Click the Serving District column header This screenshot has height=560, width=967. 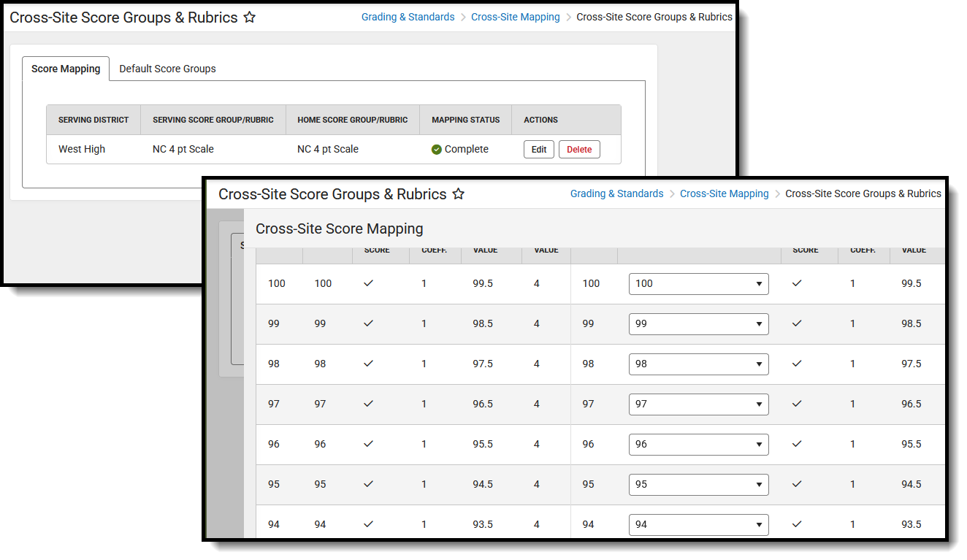93,120
